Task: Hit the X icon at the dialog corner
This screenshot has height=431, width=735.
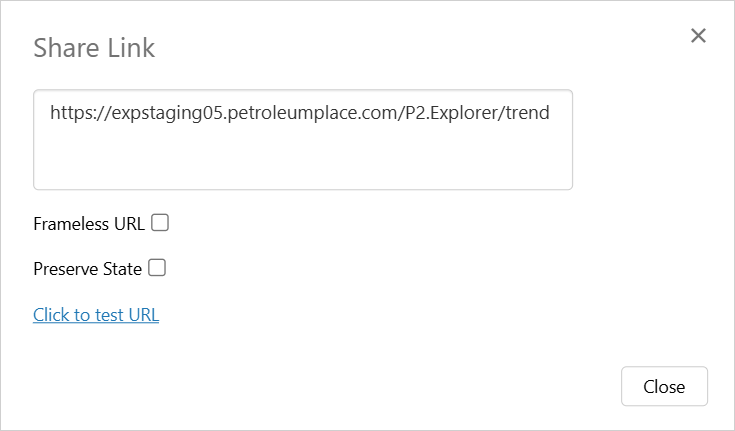Action: click(x=698, y=36)
